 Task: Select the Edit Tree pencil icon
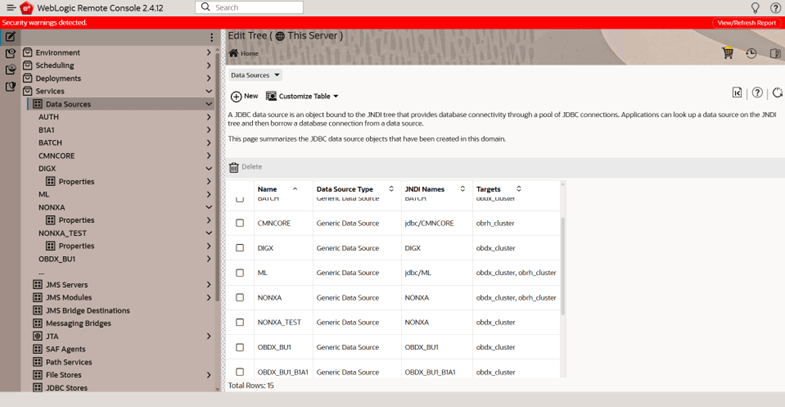tap(11, 37)
